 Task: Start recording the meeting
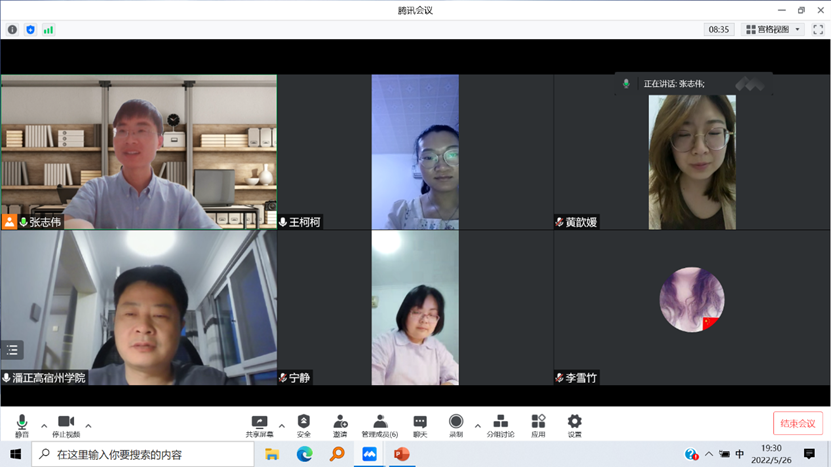click(x=456, y=424)
